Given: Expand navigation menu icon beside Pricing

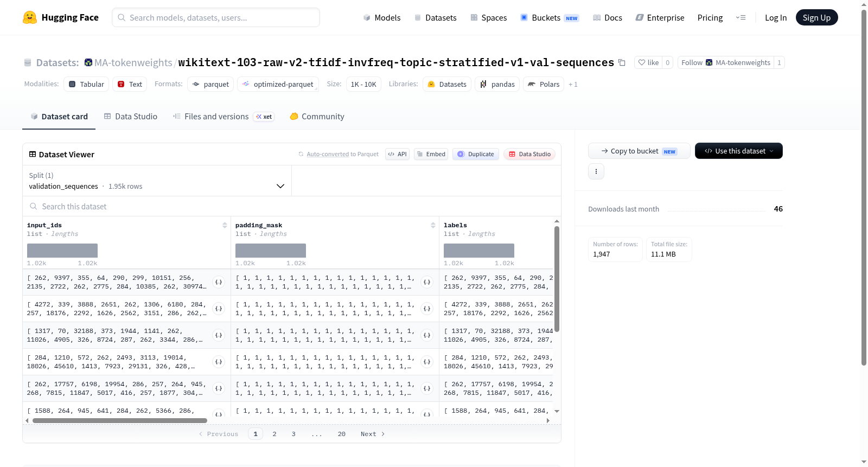Looking at the screenshot, I should point(741,17).
